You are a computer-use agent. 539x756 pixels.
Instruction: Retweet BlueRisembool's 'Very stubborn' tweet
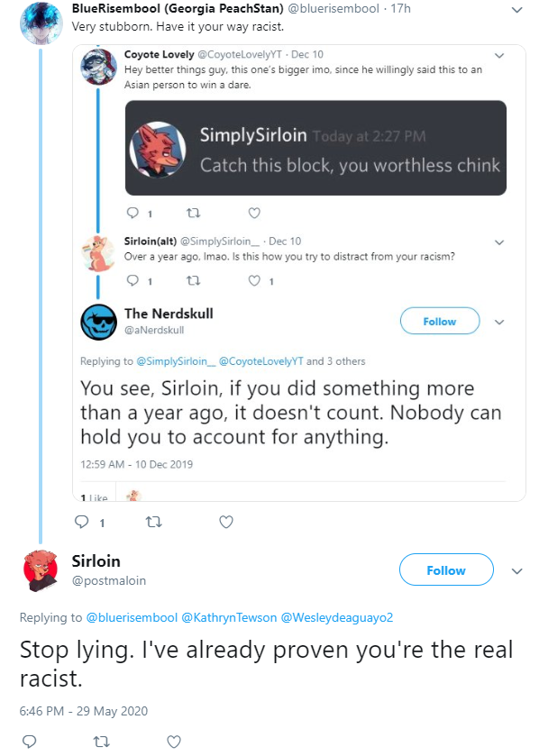point(154,522)
